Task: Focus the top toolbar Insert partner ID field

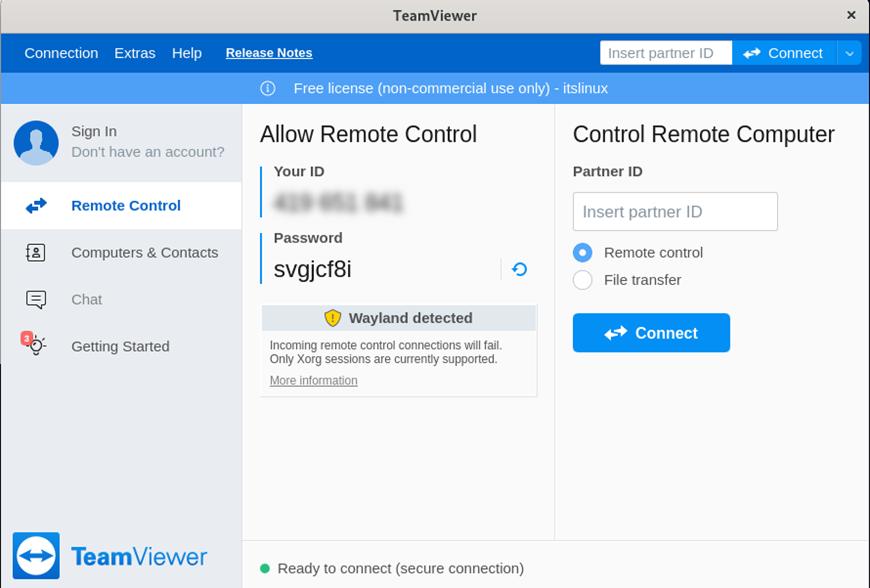Action: [x=666, y=53]
